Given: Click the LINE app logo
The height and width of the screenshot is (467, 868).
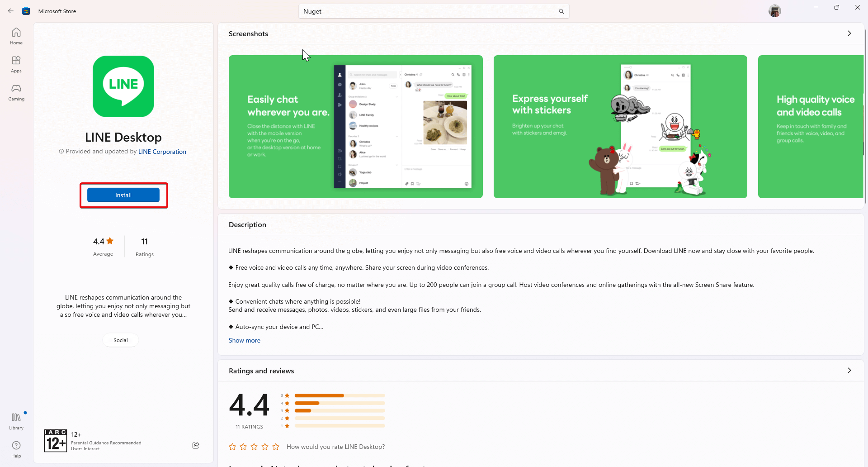Looking at the screenshot, I should tap(123, 86).
